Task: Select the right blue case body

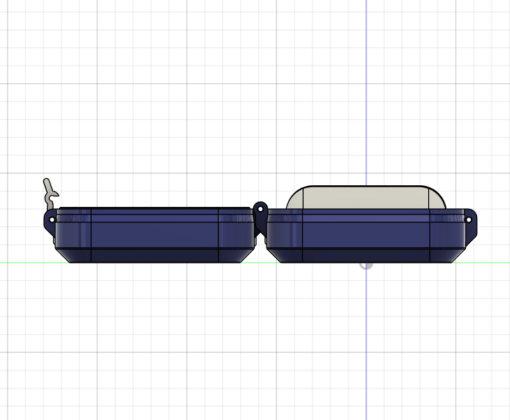Action: coord(364,235)
